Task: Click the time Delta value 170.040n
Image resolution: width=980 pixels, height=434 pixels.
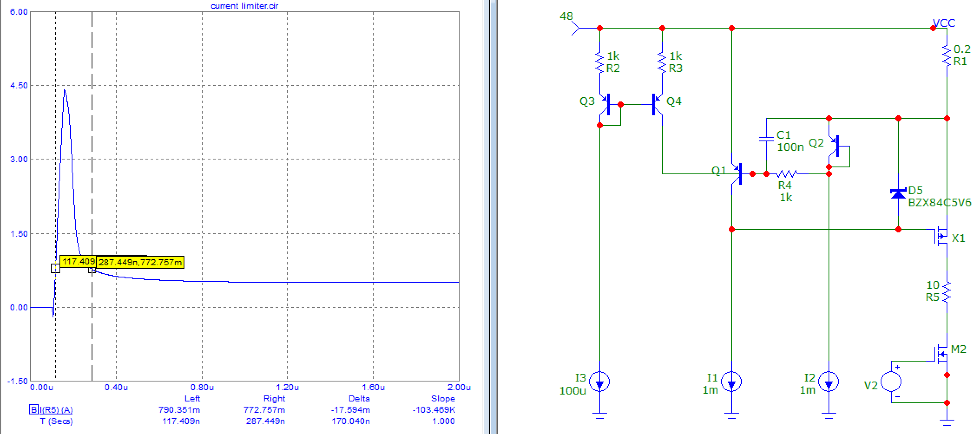Action: tap(351, 421)
